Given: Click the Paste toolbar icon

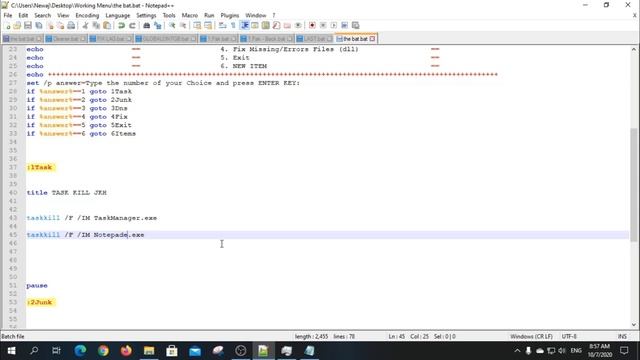Looking at the screenshot, I should coord(107,25).
